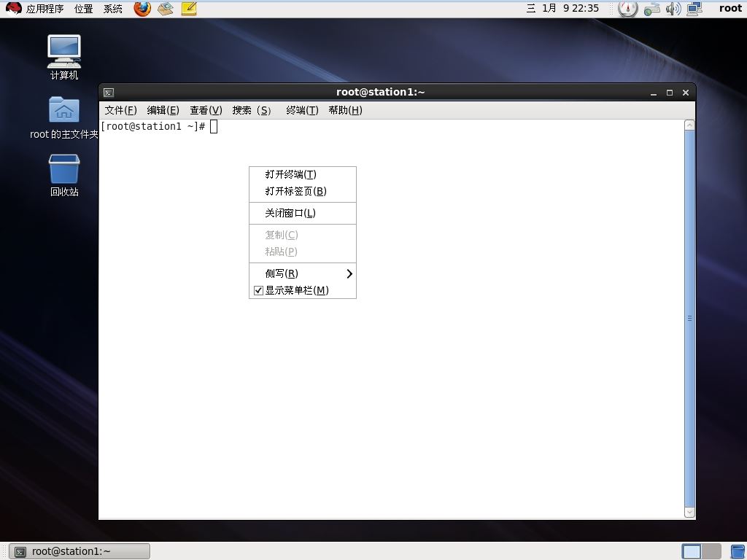Image resolution: width=747 pixels, height=560 pixels.
Task: Choose 打开终端(T) from context menu
Action: coord(303,174)
